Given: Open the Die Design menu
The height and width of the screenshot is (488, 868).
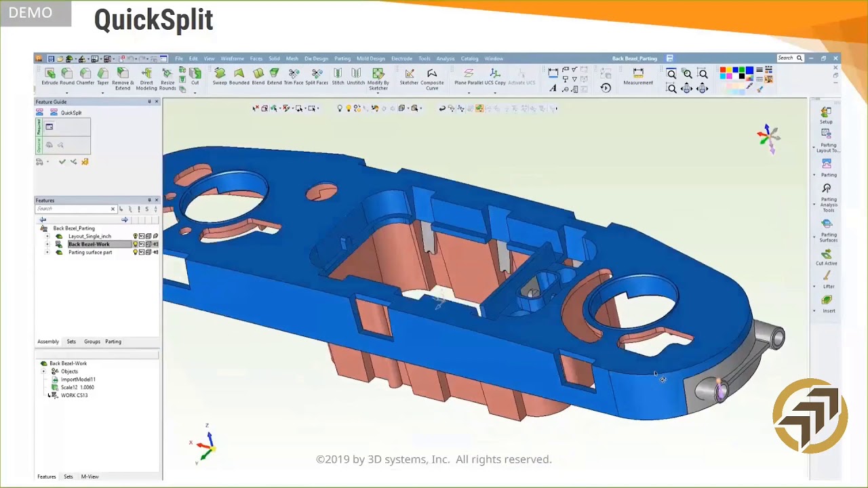Looking at the screenshot, I should coord(316,58).
